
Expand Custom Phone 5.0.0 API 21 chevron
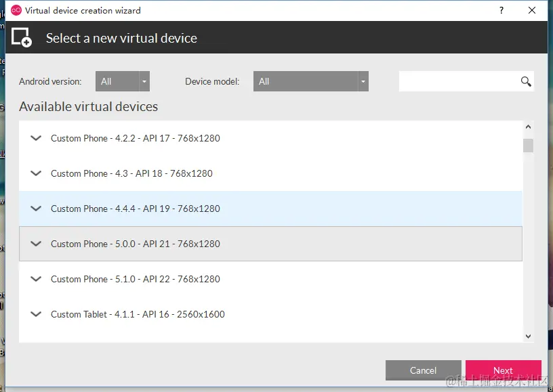36,244
